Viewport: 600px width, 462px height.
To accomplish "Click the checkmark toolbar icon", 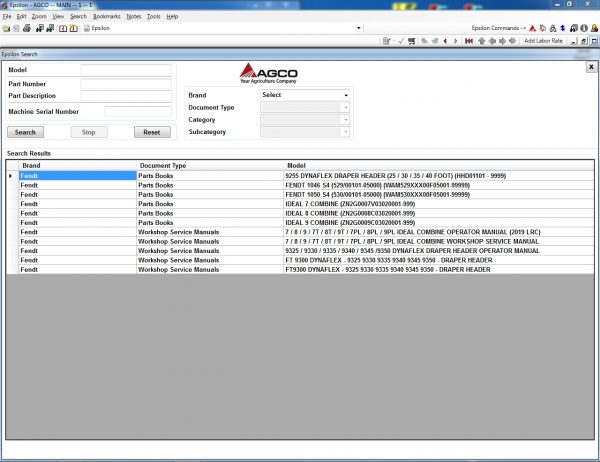I will click(x=401, y=41).
